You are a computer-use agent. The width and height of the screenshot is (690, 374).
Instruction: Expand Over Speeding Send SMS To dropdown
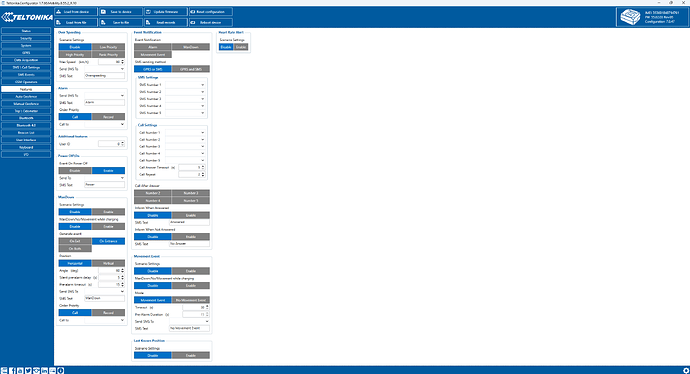coord(105,69)
